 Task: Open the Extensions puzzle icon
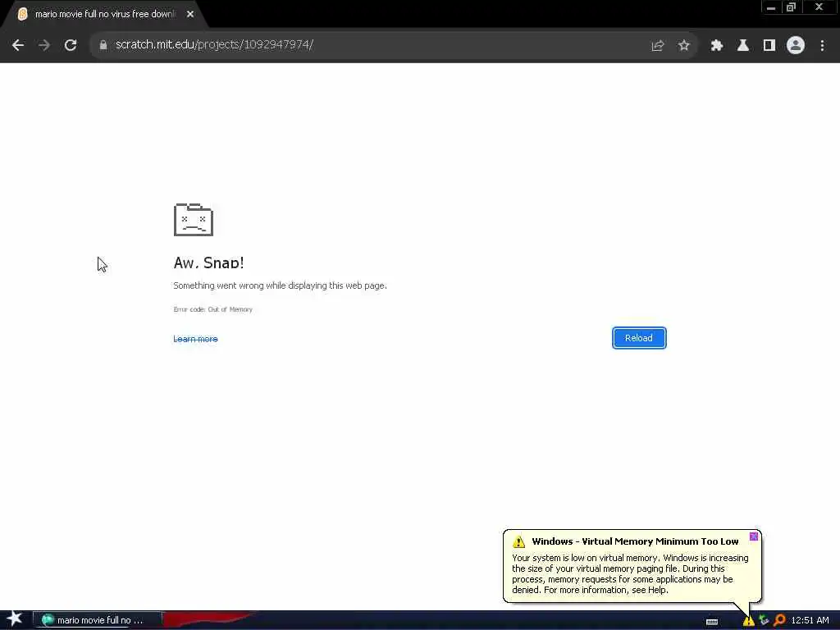point(716,46)
